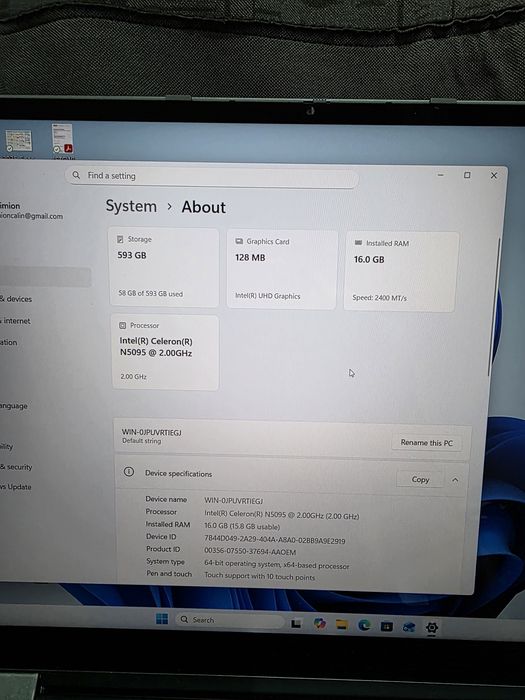Screen dimensions: 525x700
Task: Select the Device ID value 7844D049-2A29
Action: 275,540
